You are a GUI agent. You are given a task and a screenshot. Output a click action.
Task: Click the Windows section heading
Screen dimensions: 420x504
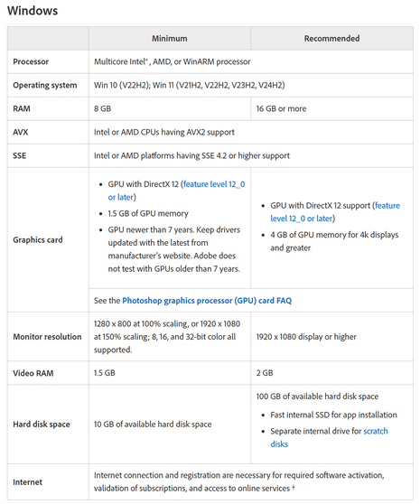(x=33, y=11)
